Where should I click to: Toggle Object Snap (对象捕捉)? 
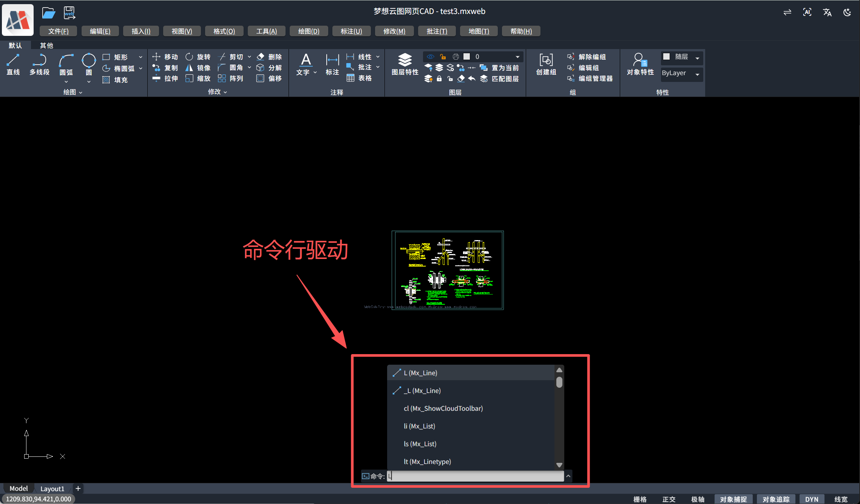pos(733,499)
